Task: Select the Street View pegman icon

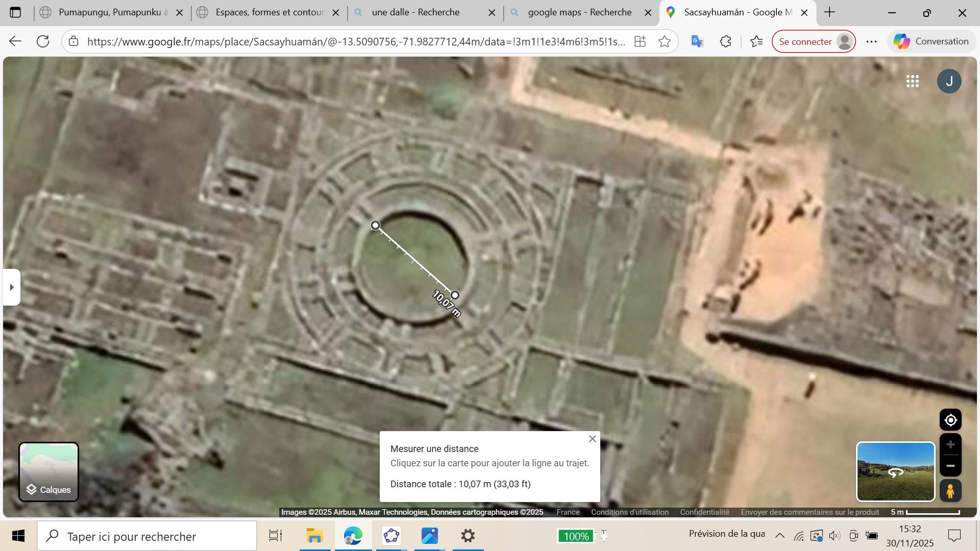Action: coord(950,491)
